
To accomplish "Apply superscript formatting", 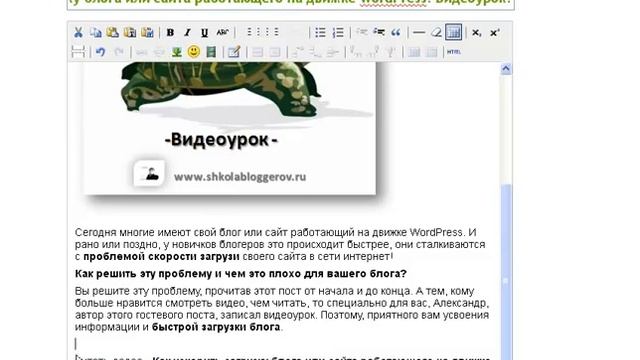I will tap(494, 32).
